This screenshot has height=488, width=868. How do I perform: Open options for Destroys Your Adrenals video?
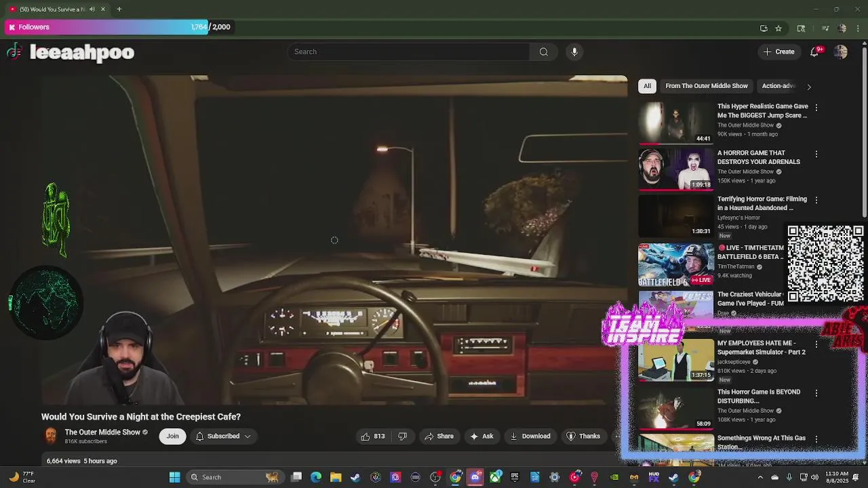[x=816, y=154]
